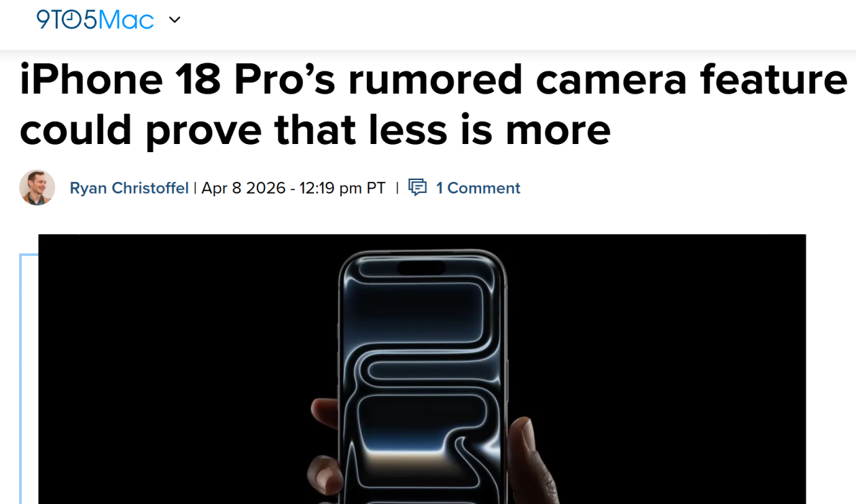
Task: Click the Apr 8 2026 publish date
Action: pyautogui.click(x=244, y=188)
